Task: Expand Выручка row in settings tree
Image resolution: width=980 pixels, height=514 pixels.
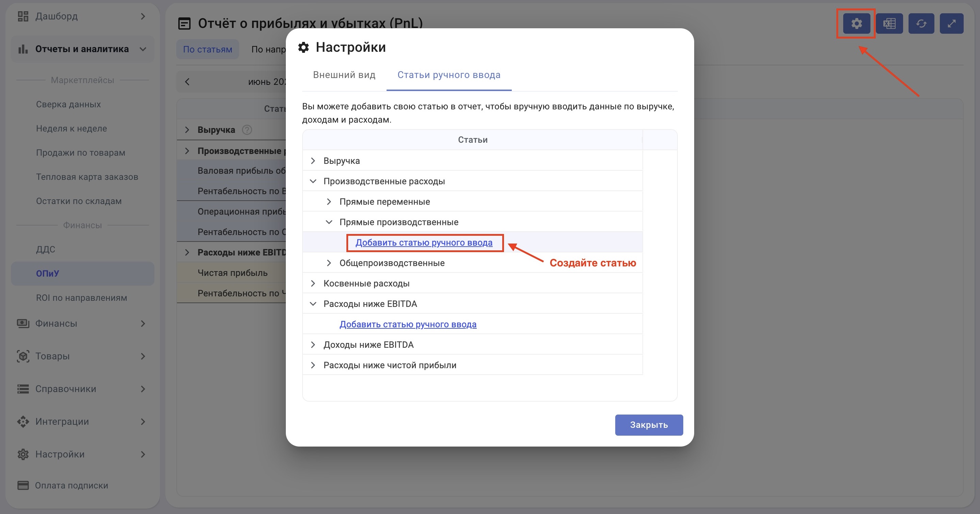Action: tap(313, 161)
